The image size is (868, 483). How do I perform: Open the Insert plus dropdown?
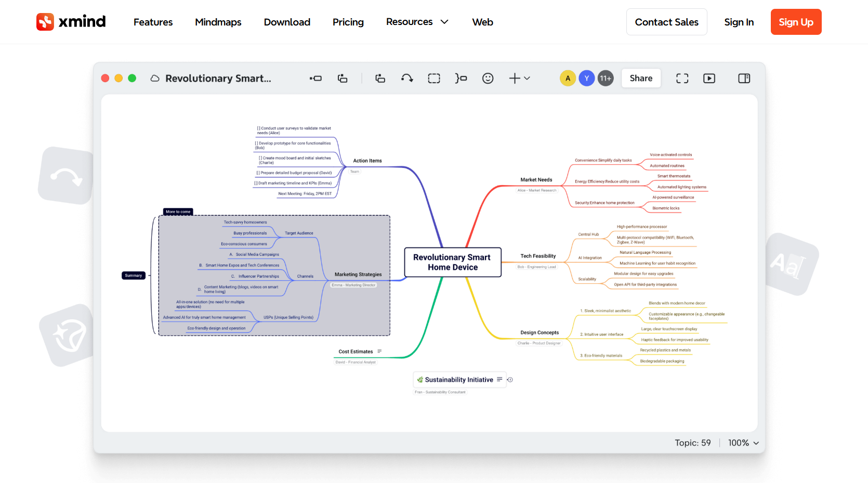(x=519, y=79)
